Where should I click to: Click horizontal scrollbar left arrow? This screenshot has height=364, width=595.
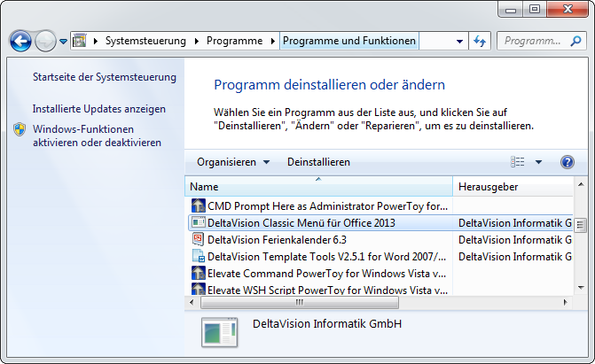click(192, 302)
